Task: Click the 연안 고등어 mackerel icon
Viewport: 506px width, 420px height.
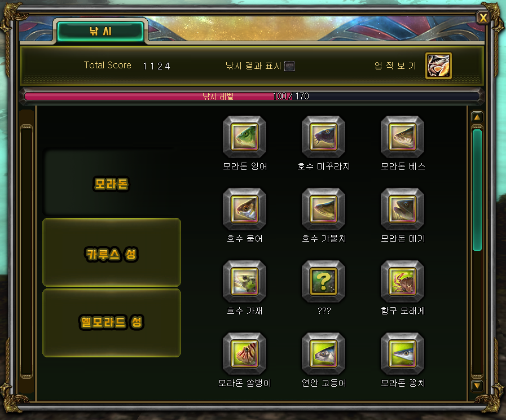Action: 323,354
